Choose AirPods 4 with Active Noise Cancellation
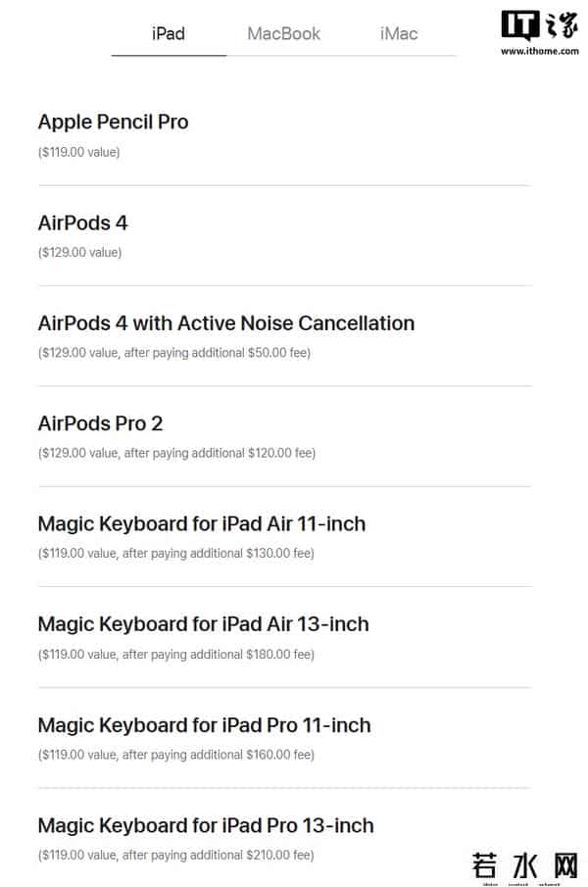The height and width of the screenshot is (887, 588). tap(225, 323)
